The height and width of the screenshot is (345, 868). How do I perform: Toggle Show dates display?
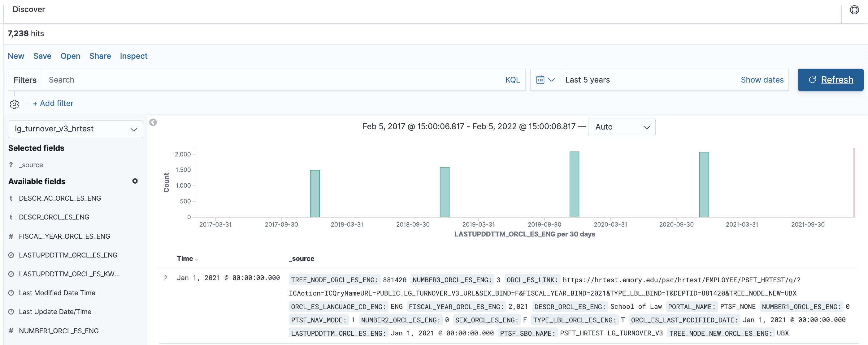click(x=762, y=80)
